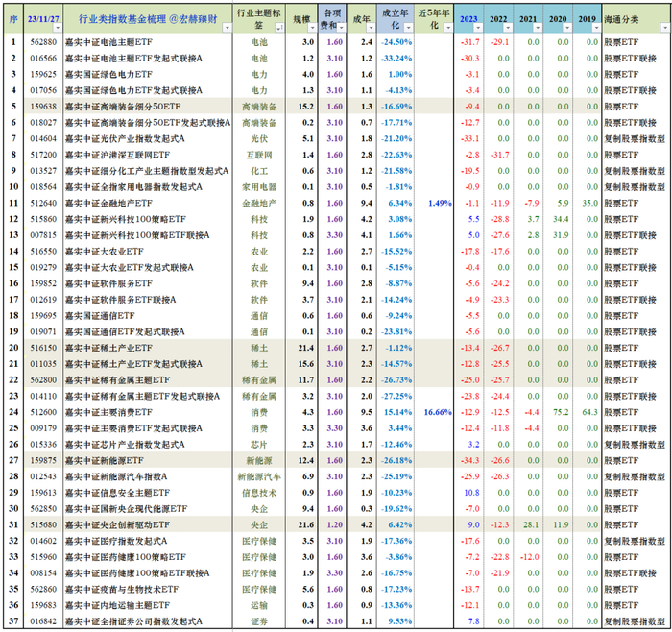
Task: Open the 规模 column filter dropdown
Action: coord(312,28)
